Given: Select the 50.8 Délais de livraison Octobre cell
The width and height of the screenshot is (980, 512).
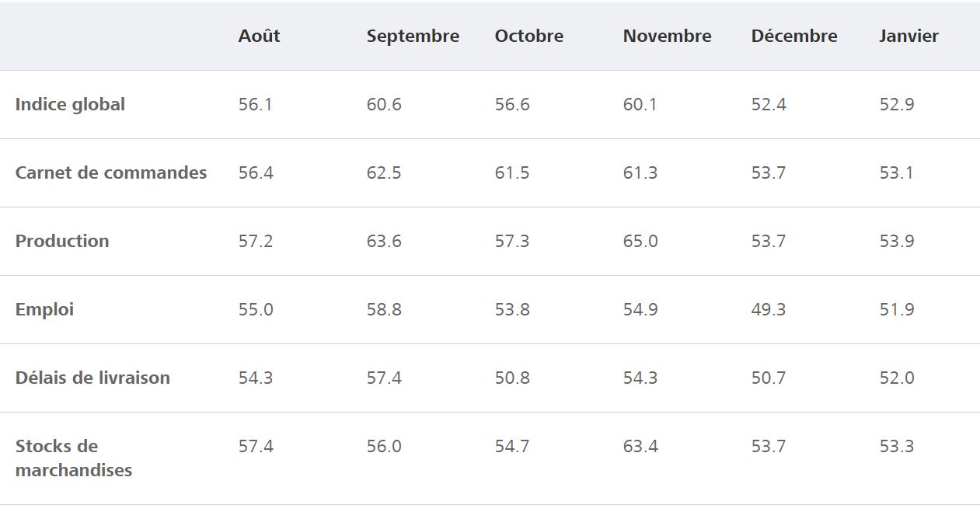Looking at the screenshot, I should (x=512, y=378).
